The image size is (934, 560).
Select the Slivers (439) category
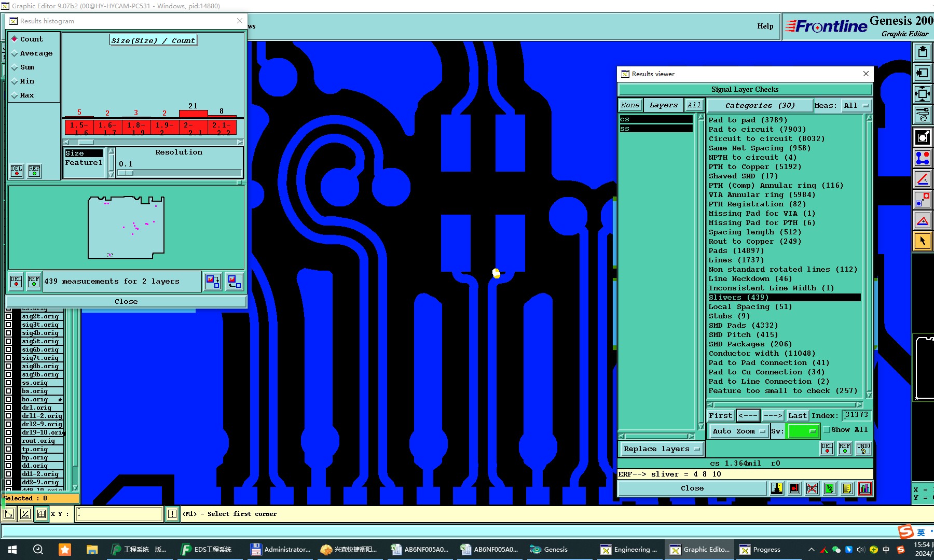click(x=784, y=297)
